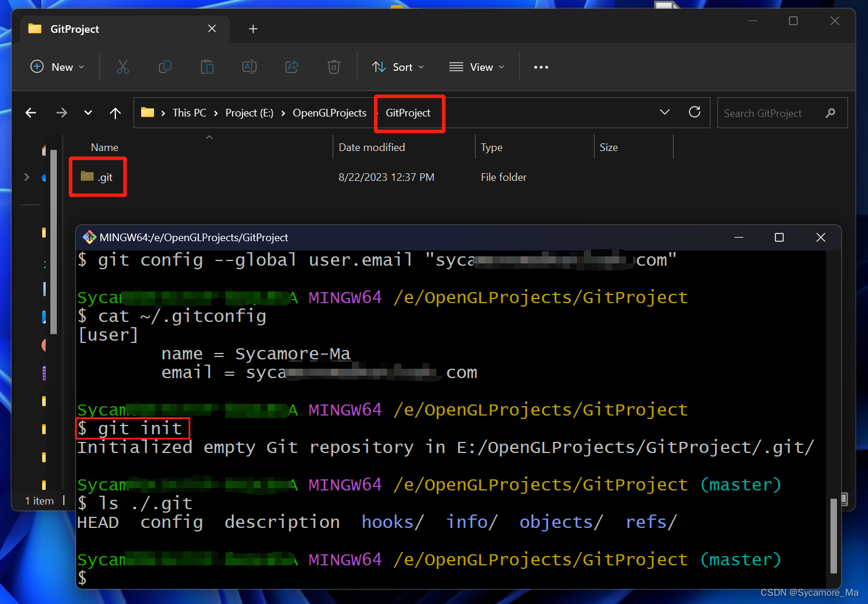Image resolution: width=868 pixels, height=604 pixels.
Task: Close the GitProject tab
Action: click(212, 29)
